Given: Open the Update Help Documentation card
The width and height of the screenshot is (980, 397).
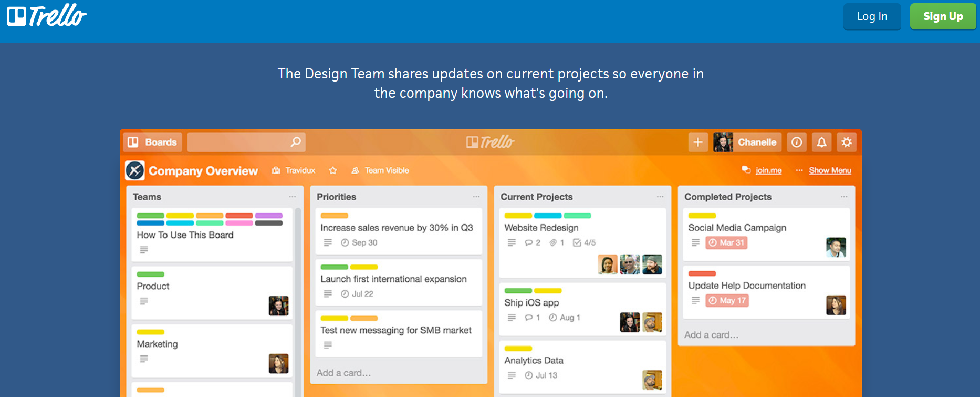Looking at the screenshot, I should pyautogui.click(x=766, y=292).
